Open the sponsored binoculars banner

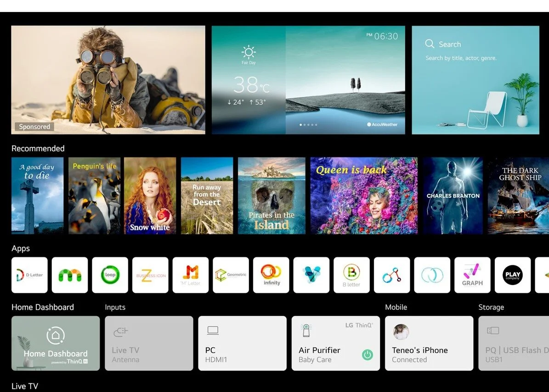pyautogui.click(x=108, y=79)
